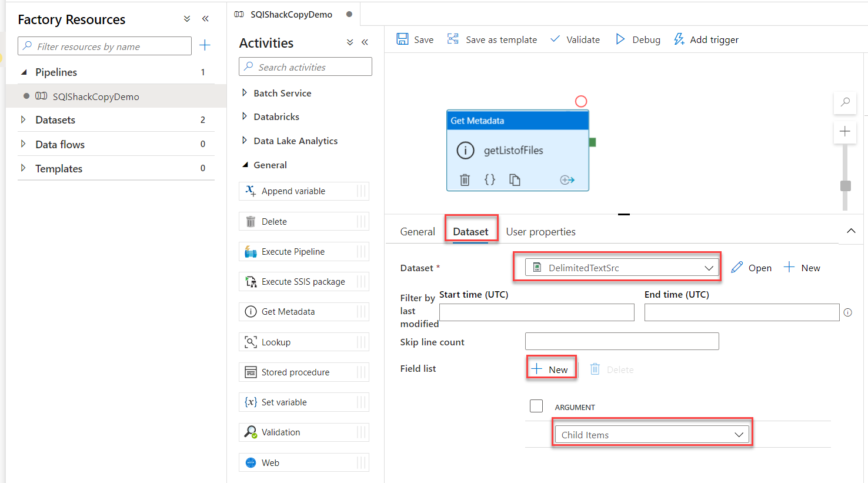This screenshot has height=483, width=868.
Task: Click the add output arrow icon on activity
Action: click(567, 180)
